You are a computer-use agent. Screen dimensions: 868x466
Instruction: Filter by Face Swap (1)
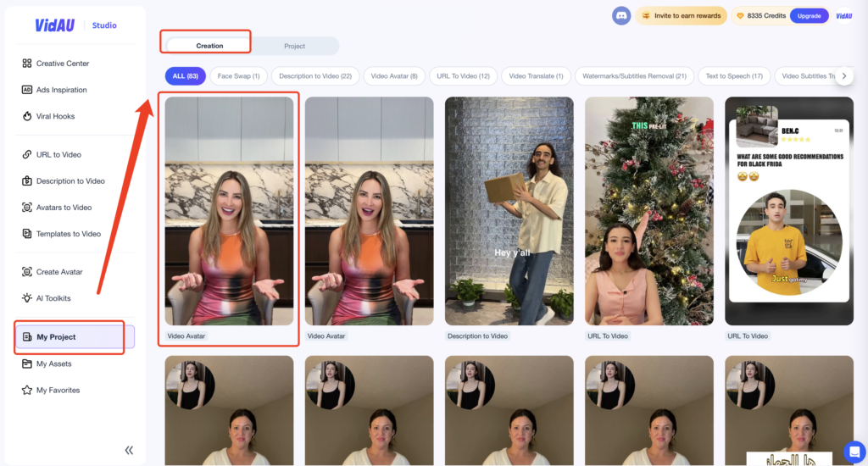(x=238, y=76)
